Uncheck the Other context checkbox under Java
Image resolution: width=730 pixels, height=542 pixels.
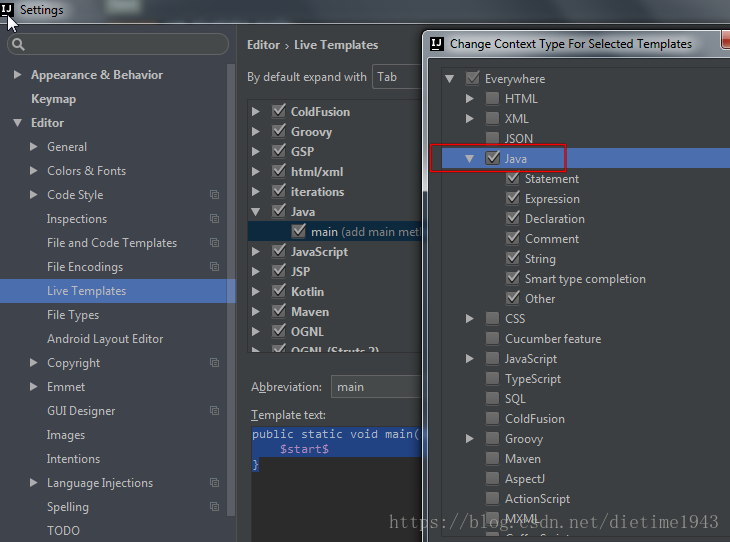(x=513, y=298)
